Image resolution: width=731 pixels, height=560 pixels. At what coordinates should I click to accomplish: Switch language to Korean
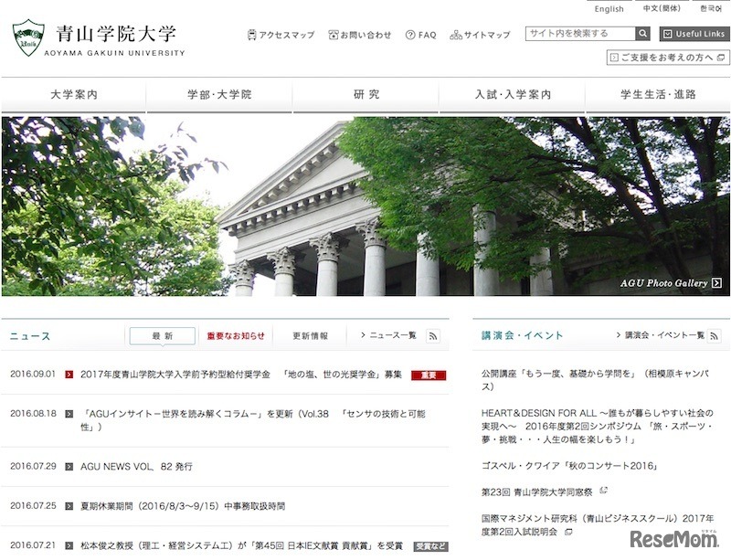[x=711, y=8]
